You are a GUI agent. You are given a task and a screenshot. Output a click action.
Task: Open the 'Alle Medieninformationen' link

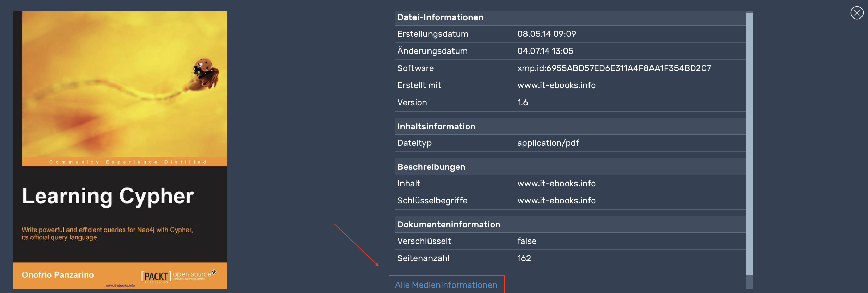pos(446,285)
